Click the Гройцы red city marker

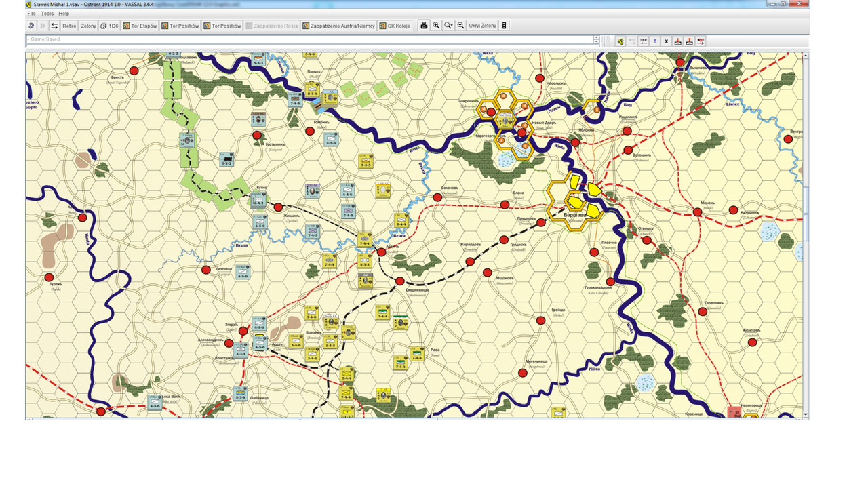click(x=540, y=321)
